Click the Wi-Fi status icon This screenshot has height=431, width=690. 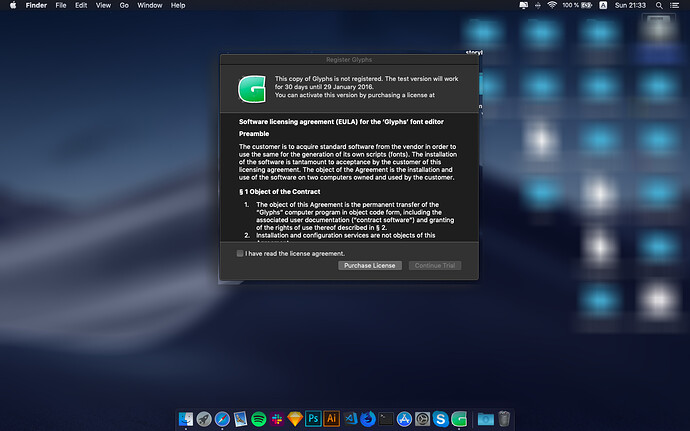point(552,5)
